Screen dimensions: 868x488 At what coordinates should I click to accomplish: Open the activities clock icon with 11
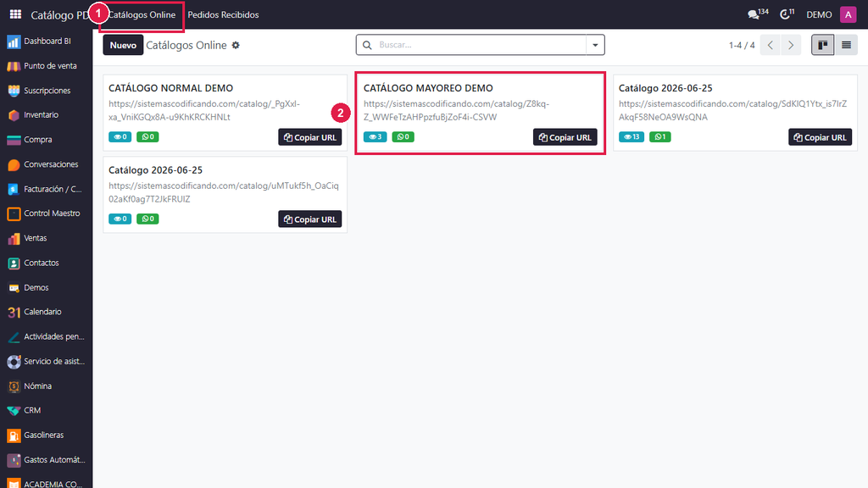[x=787, y=14]
